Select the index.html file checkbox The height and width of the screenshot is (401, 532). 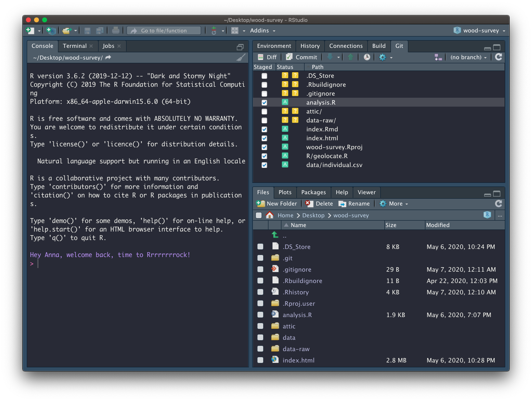pos(260,360)
